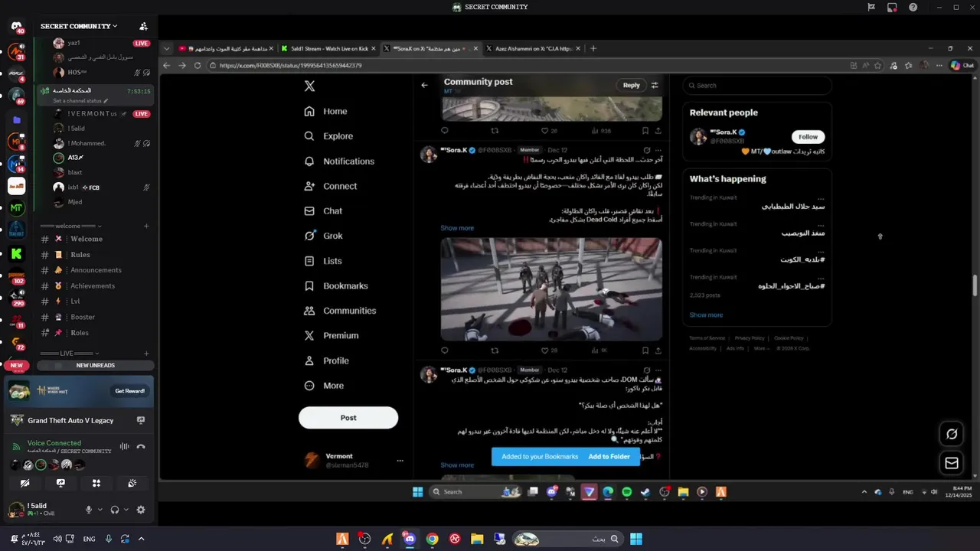
Task: Open Vermont account options dots
Action: coord(400,461)
